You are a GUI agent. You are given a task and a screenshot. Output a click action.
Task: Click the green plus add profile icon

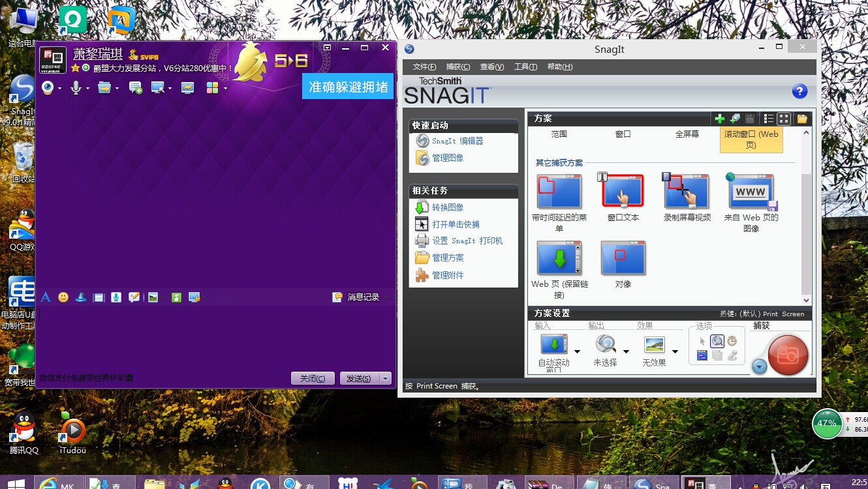(x=719, y=119)
